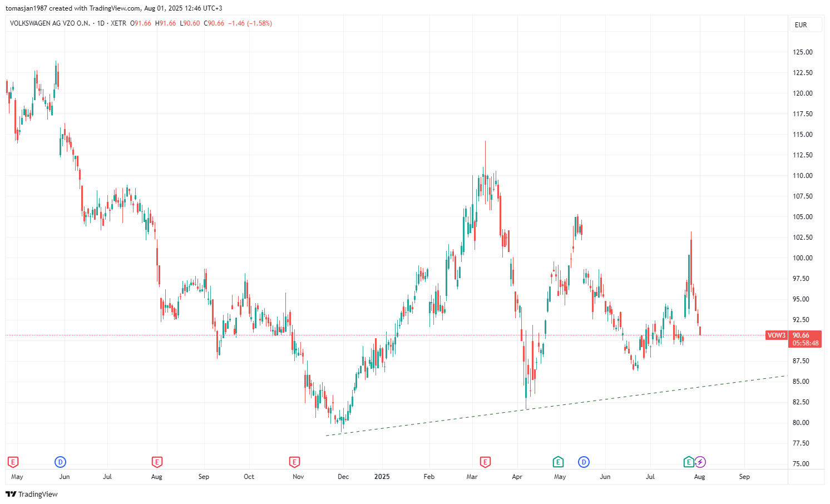The height and width of the screenshot is (504, 830).
Task: Click the leftmost red earnings marker
Action: (x=13, y=462)
